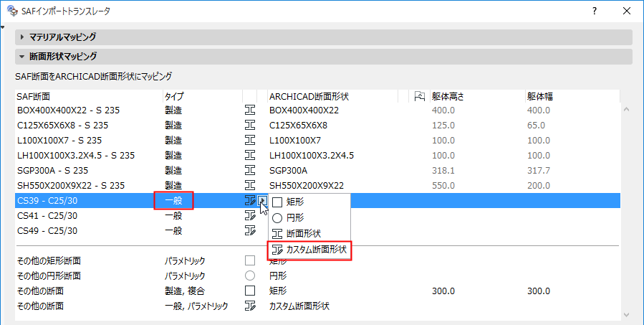Close the SAF import translator window

coord(627,11)
